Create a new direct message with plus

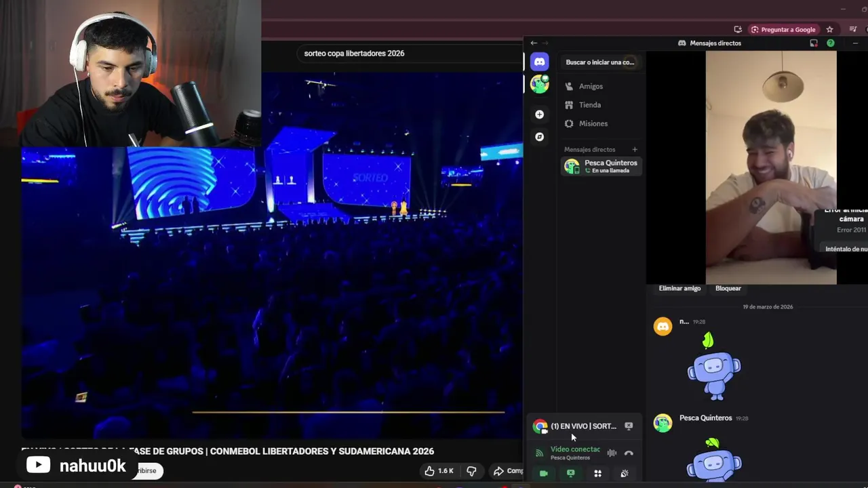pos(635,149)
